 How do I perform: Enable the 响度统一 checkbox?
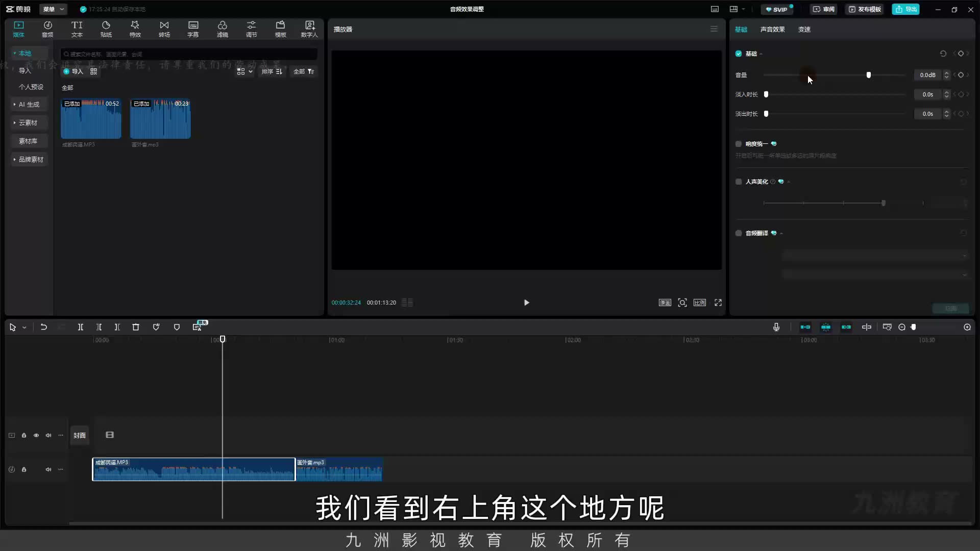(x=739, y=144)
